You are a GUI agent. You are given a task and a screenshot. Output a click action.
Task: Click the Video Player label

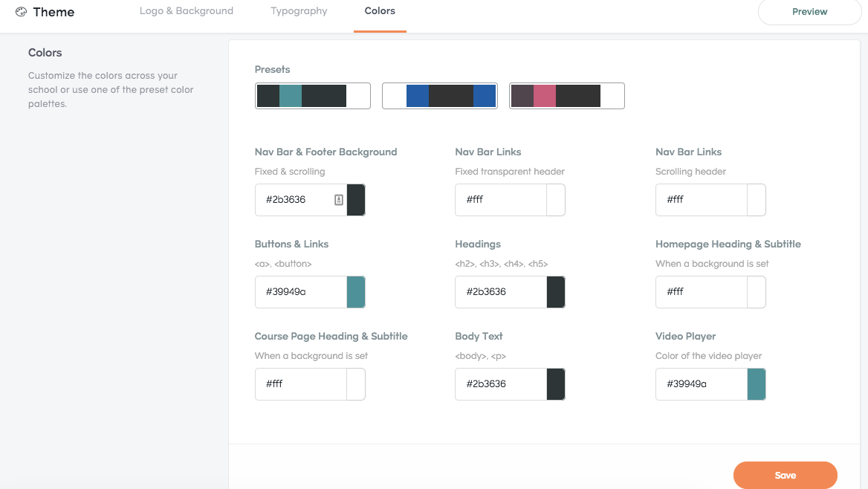coord(685,336)
